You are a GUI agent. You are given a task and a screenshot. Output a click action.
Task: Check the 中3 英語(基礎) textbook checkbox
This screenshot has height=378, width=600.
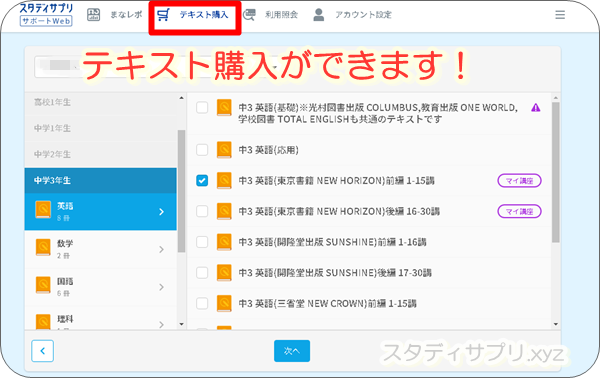point(202,108)
